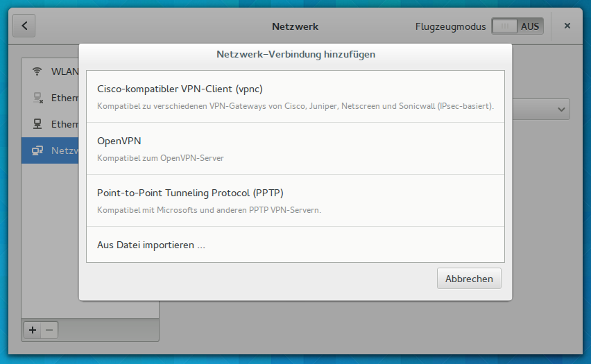Click the Cisco VPN gateway description text
Viewport: 591px width, 364px height.
pos(295,107)
